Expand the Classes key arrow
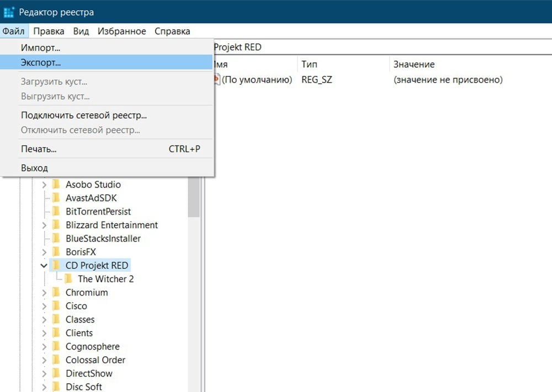Viewport: 552px width, 392px height. pyautogui.click(x=44, y=320)
